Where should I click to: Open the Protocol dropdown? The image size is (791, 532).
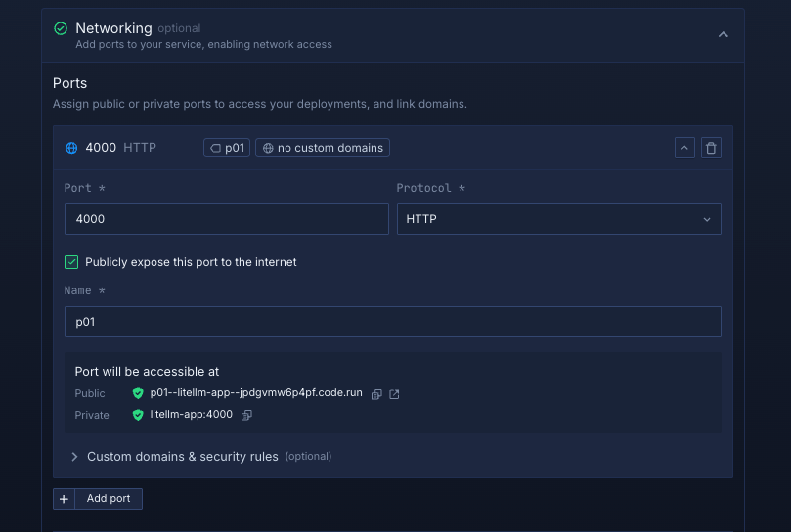pyautogui.click(x=558, y=219)
